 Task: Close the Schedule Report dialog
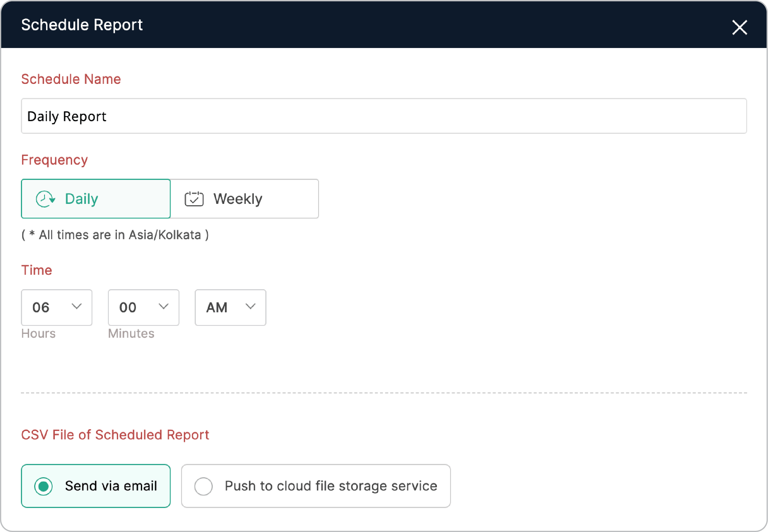coord(739,27)
